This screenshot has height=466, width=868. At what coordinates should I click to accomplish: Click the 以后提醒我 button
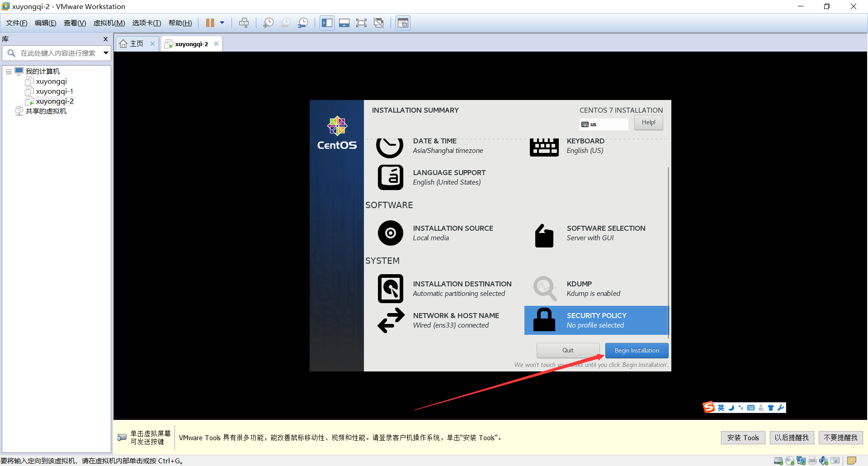pos(792,437)
